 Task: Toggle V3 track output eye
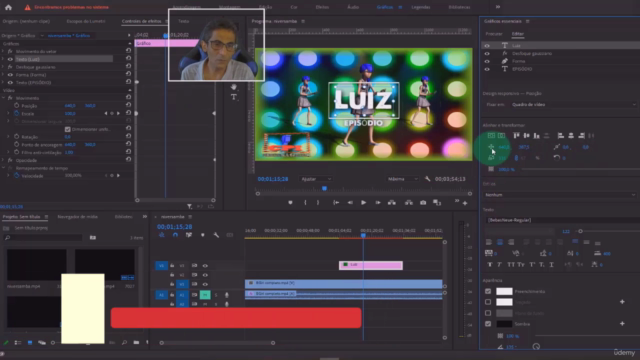point(205,266)
